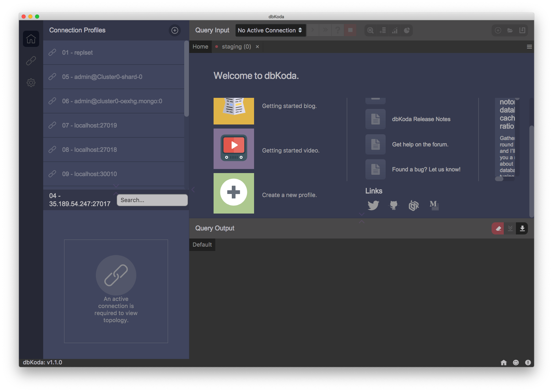This screenshot has height=392, width=553.
Task: Select profile 09 - localhost:30010
Action: [114, 174]
